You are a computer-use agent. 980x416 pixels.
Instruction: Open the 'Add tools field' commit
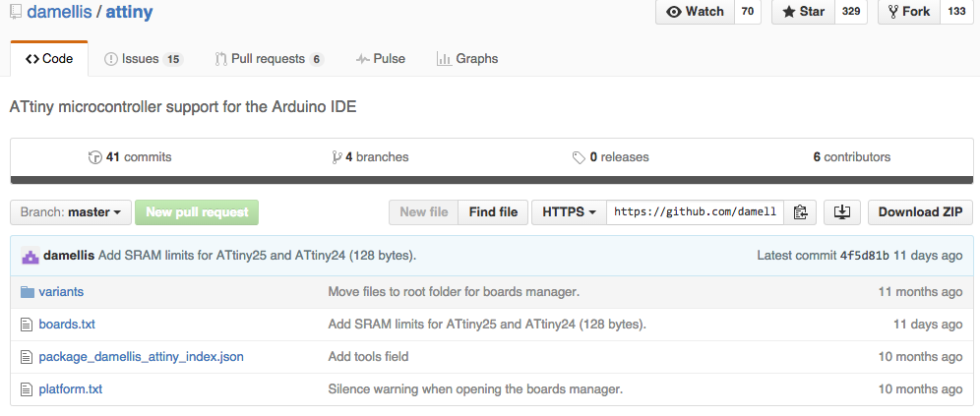click(x=368, y=357)
